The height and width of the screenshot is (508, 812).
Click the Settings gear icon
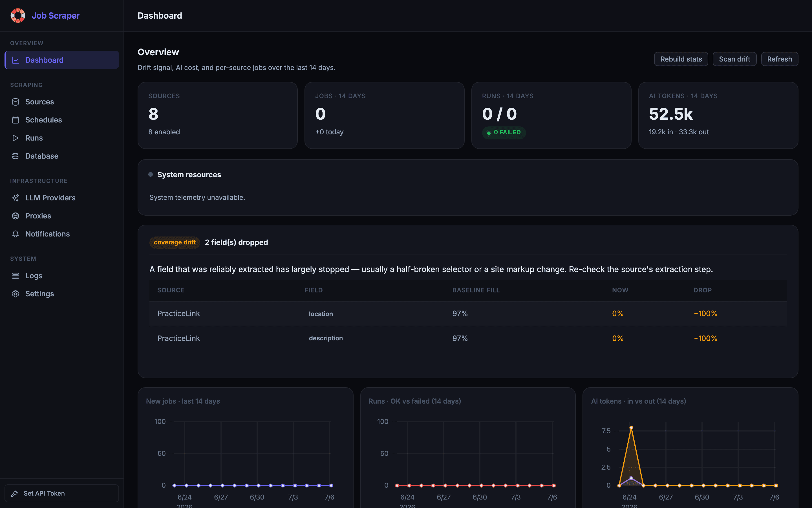point(16,294)
